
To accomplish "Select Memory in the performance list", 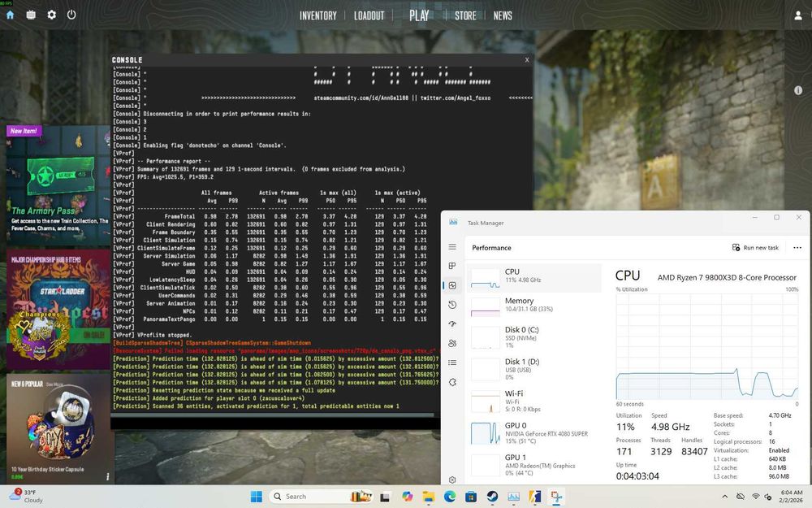I will [534, 307].
